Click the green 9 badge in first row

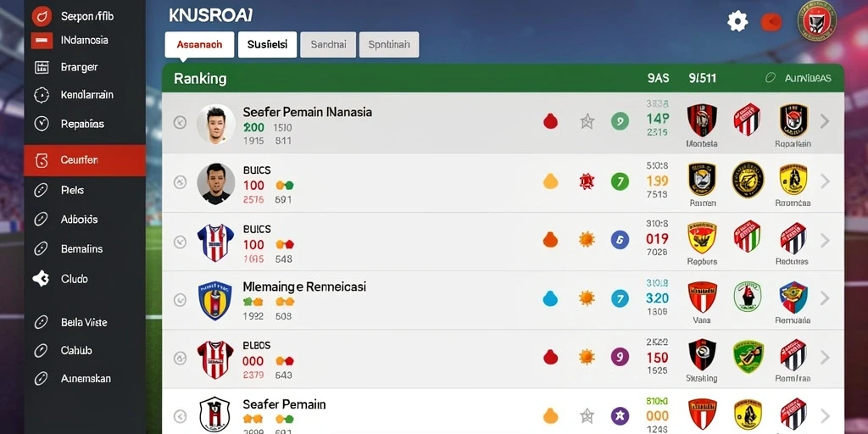pos(620,121)
